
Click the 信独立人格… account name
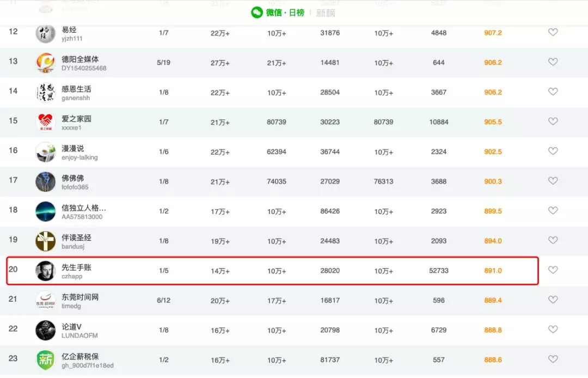point(83,208)
